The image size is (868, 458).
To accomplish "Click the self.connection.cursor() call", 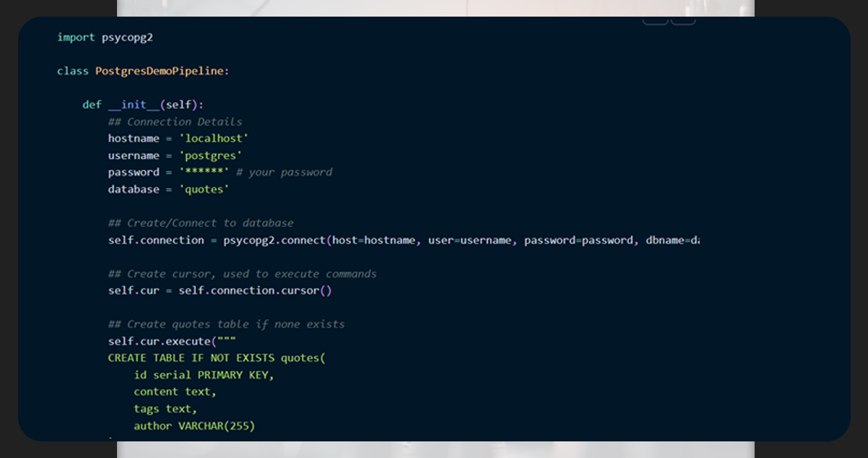I will tap(255, 290).
